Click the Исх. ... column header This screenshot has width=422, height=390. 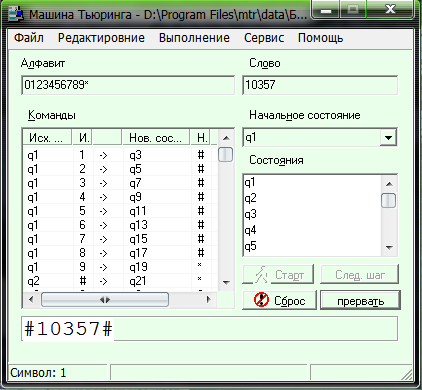[x=48, y=138]
